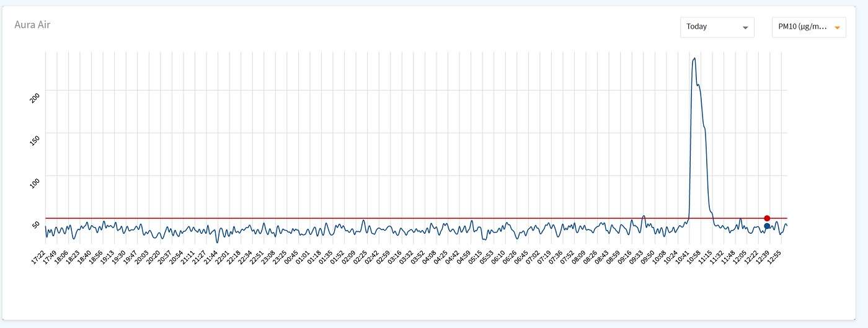The image size is (868, 328).
Task: Click the 12:55 x-axis time label
Action: (x=774, y=257)
